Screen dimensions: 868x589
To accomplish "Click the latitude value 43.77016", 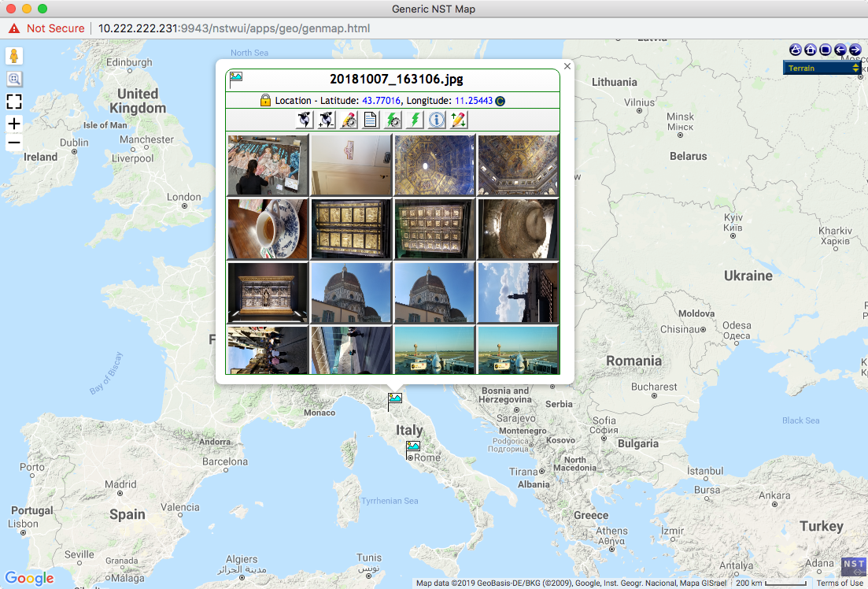I will tap(381, 100).
